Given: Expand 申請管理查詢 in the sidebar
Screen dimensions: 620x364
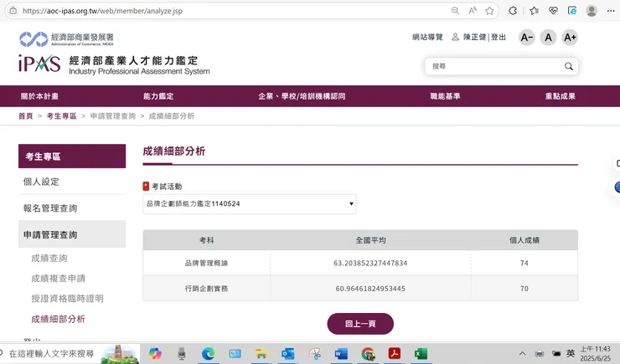Looking at the screenshot, I should click(x=72, y=234).
